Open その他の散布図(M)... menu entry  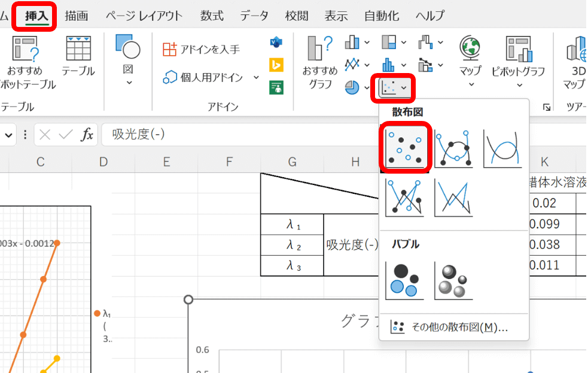point(454,327)
